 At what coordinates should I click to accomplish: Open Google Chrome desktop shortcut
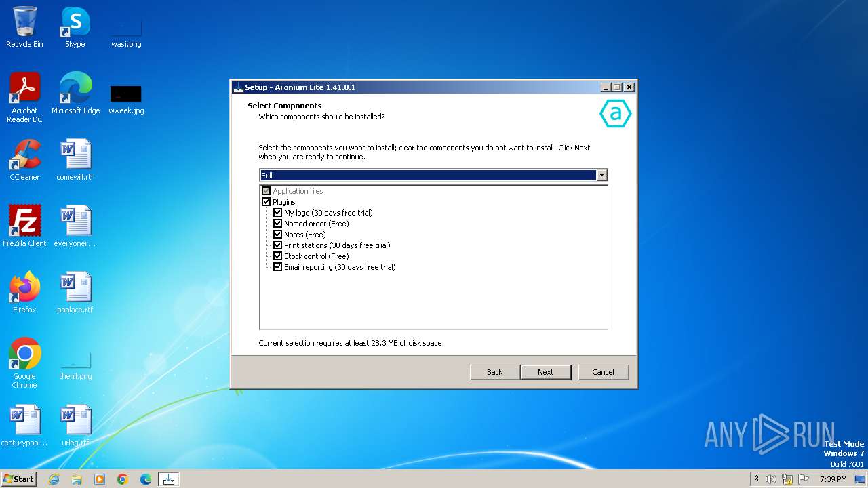(24, 363)
